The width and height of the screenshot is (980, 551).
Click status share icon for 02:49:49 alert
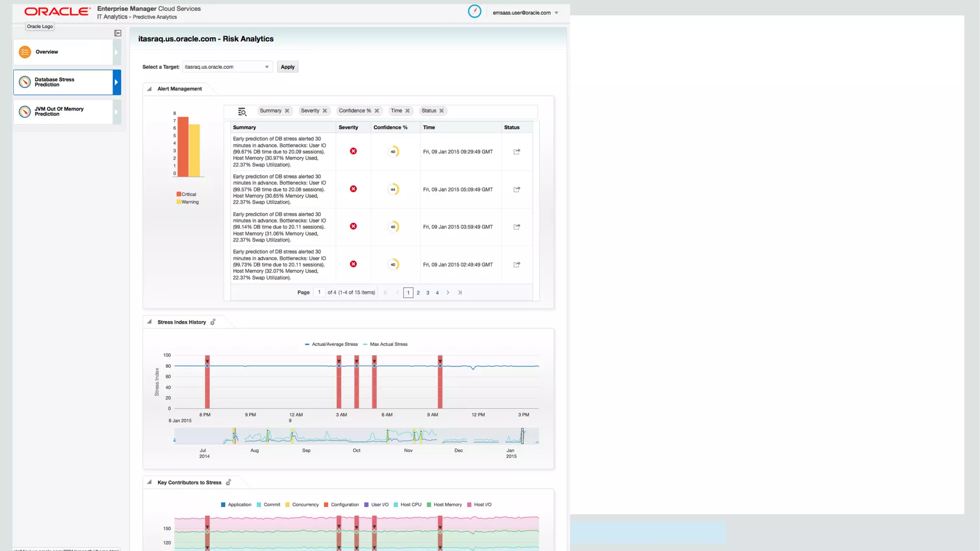pos(517,264)
